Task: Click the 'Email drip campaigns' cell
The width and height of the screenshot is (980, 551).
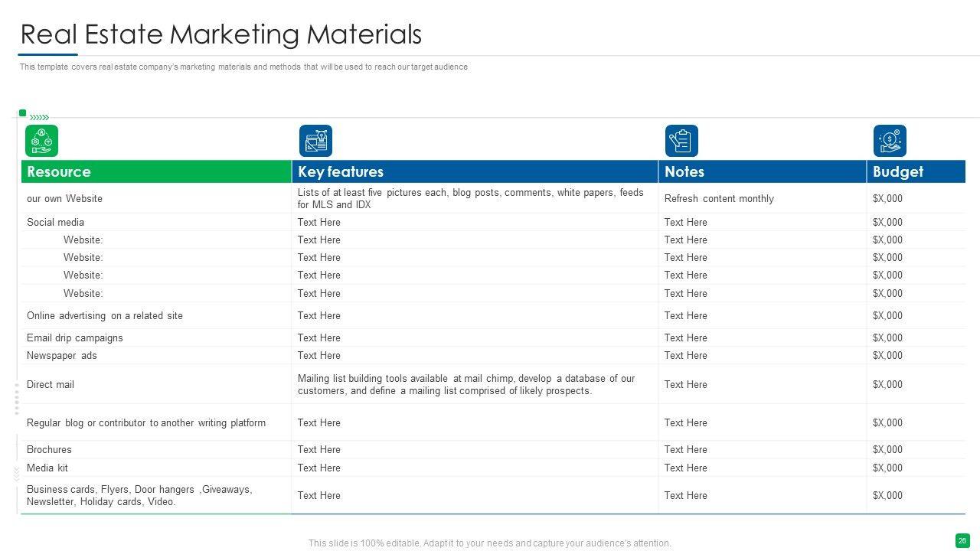Action: 75,337
